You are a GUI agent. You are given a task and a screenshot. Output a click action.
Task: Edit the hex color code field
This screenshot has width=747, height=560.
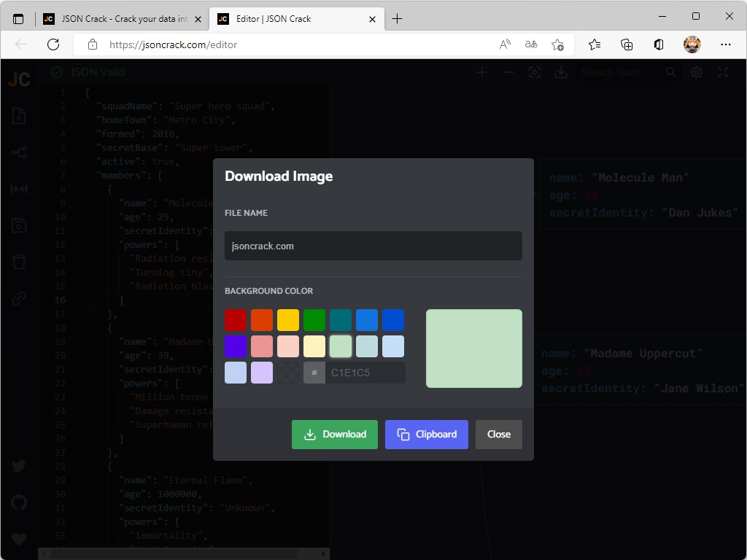[x=365, y=373]
